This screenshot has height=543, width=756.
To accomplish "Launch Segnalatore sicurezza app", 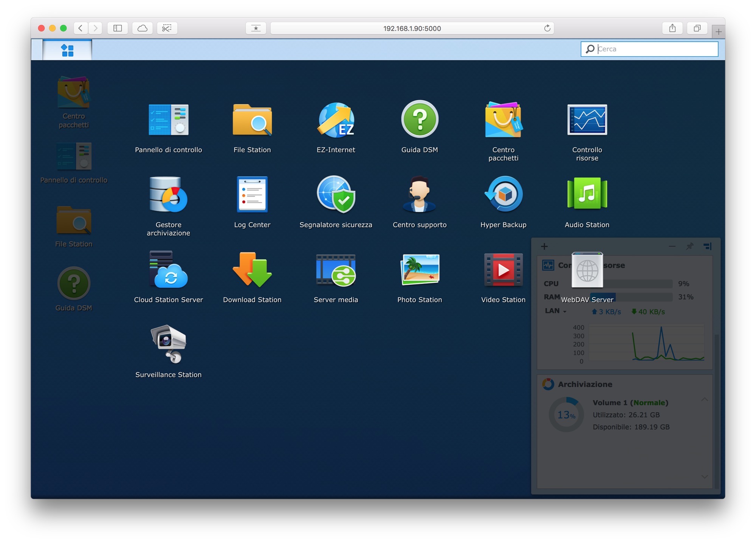I will 336,195.
